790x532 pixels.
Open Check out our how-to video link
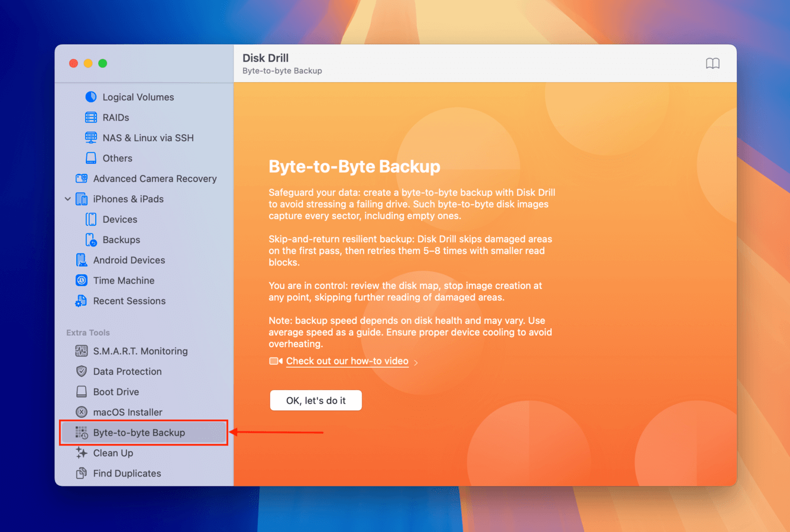(x=347, y=361)
